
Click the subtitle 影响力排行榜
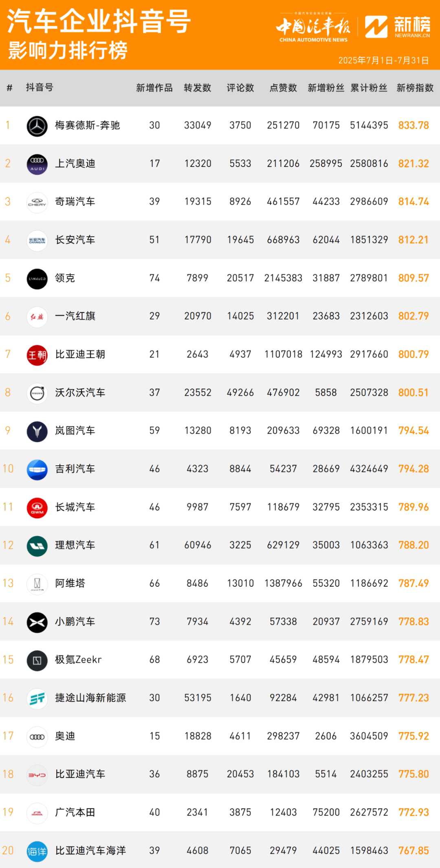pos(68,50)
